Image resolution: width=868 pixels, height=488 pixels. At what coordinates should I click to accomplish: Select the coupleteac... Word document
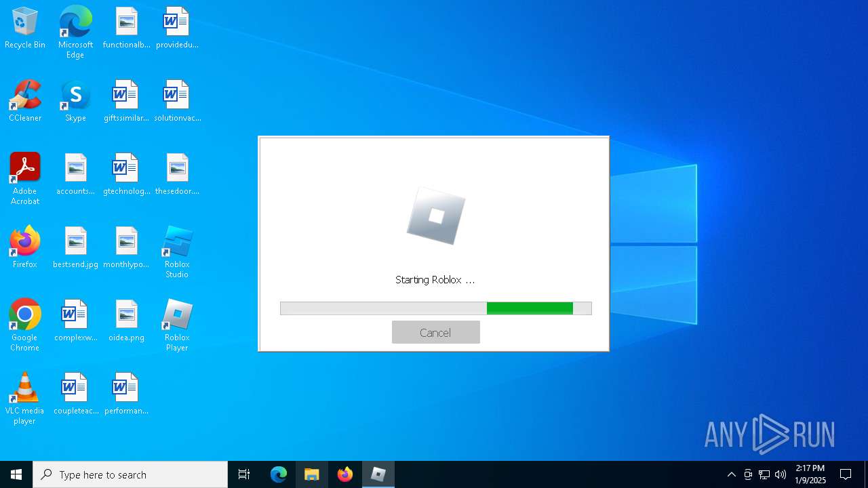point(75,394)
